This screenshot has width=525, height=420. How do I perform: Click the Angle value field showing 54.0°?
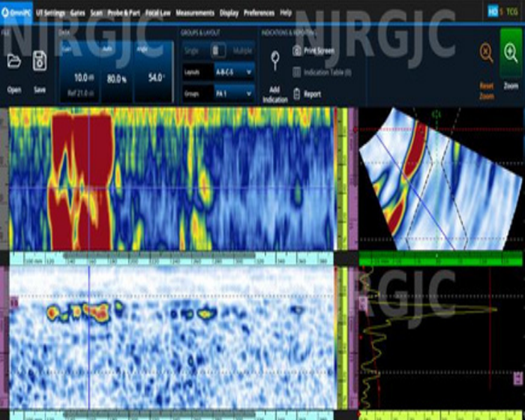click(x=153, y=77)
